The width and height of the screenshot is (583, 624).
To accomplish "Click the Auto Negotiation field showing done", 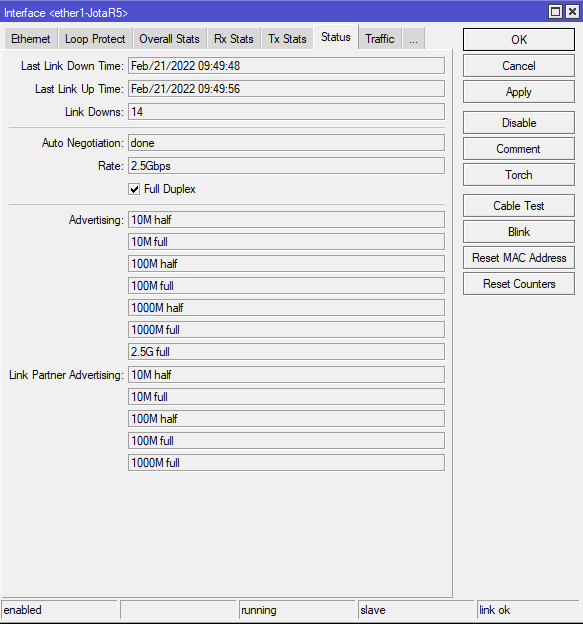I will [x=286, y=143].
